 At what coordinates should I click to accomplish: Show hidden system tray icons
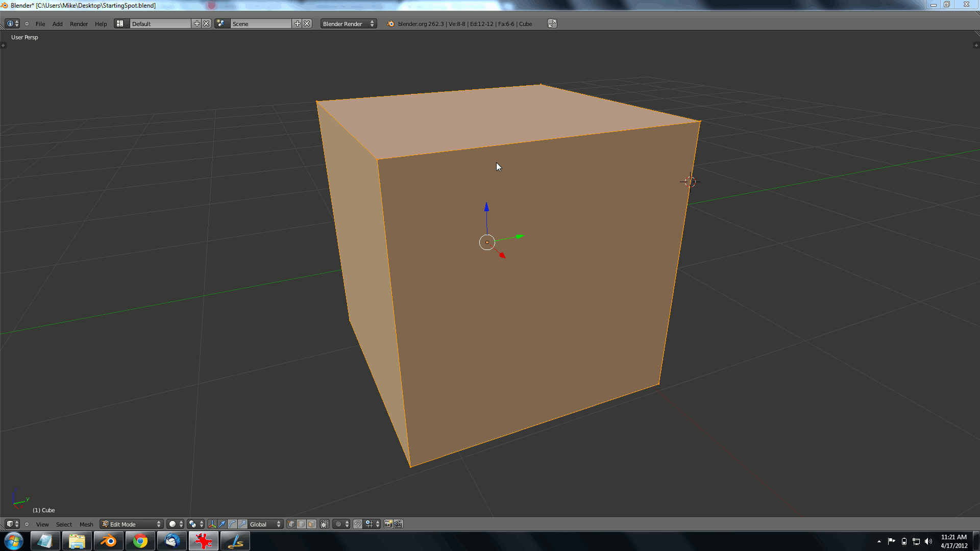879,541
